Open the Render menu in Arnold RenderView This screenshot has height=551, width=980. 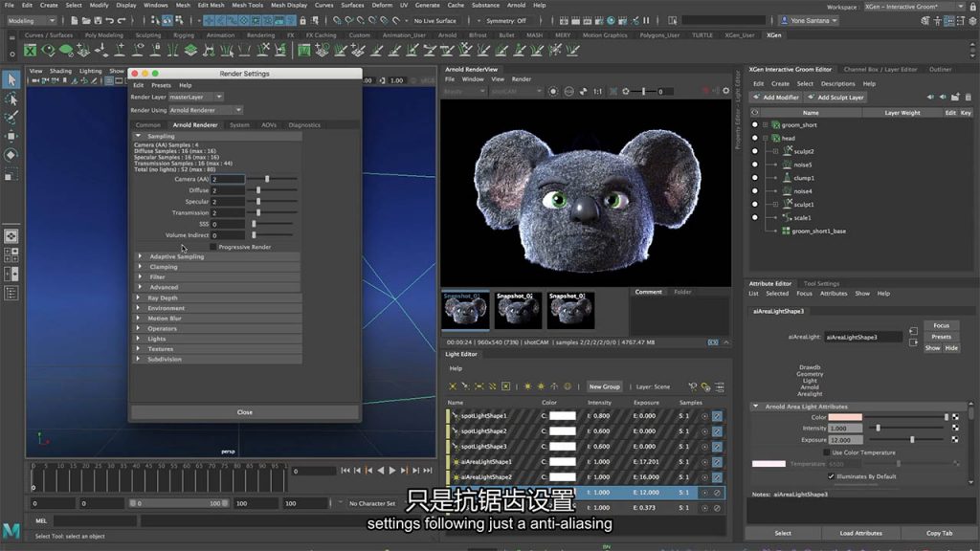(x=522, y=79)
